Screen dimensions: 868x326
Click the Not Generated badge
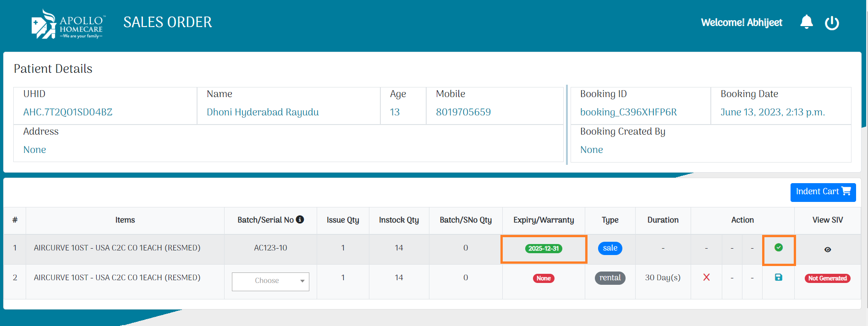827,278
